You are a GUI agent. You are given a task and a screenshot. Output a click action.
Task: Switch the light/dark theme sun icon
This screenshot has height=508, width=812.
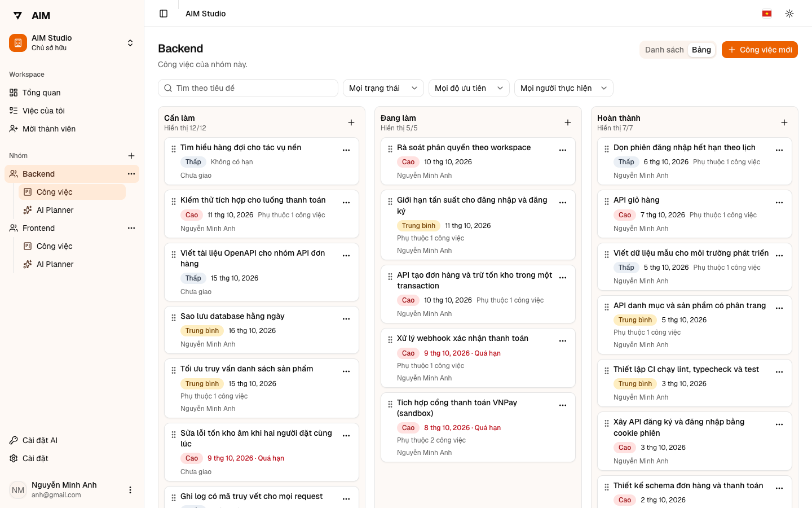[x=789, y=14]
